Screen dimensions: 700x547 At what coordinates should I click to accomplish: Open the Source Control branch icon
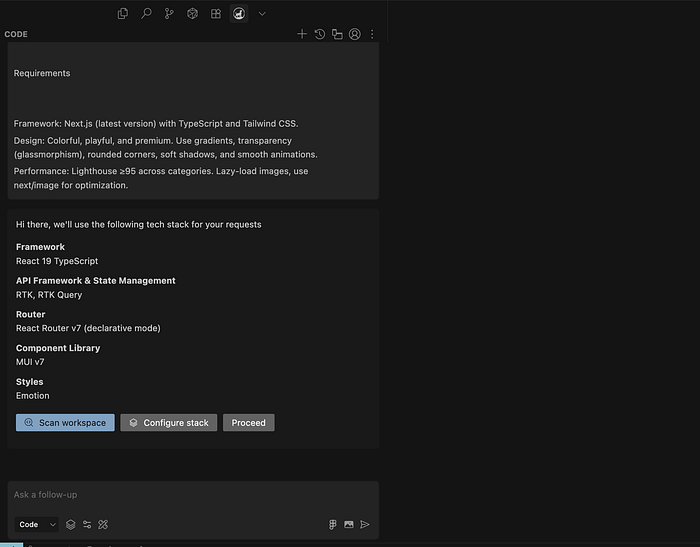pyautogui.click(x=169, y=14)
